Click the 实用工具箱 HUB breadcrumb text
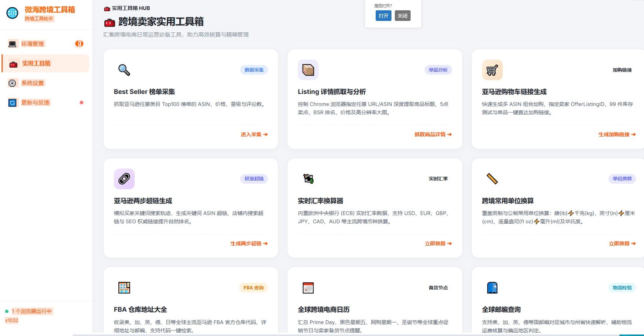 coord(131,8)
